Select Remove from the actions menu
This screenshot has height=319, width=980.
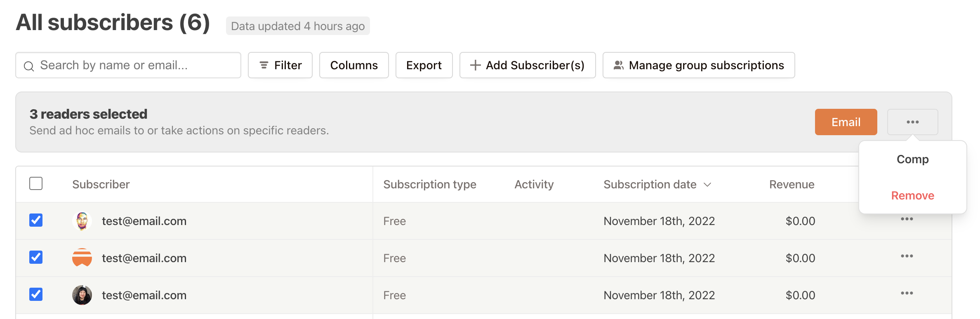912,195
